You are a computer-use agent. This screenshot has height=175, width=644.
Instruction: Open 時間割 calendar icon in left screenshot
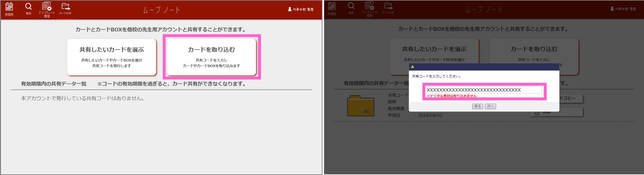(9, 9)
